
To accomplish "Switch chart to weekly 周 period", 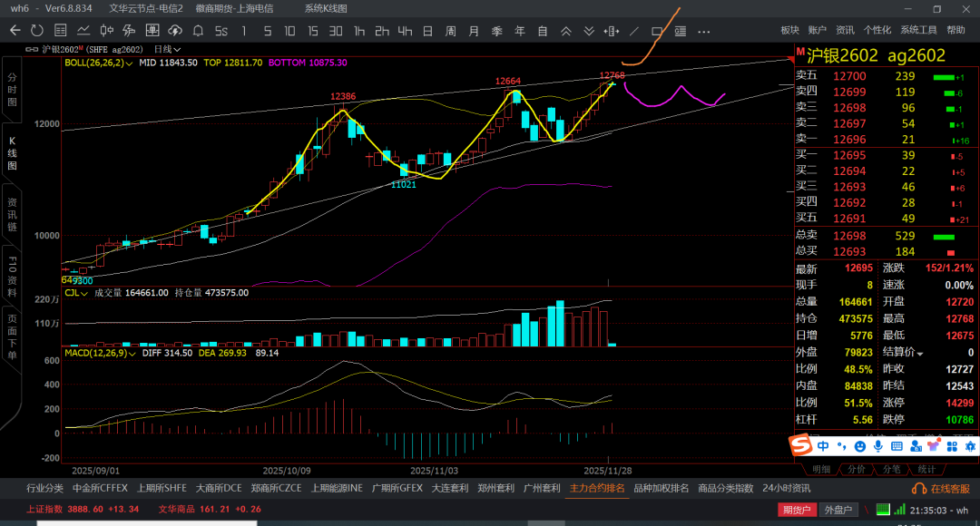I will click(x=450, y=31).
